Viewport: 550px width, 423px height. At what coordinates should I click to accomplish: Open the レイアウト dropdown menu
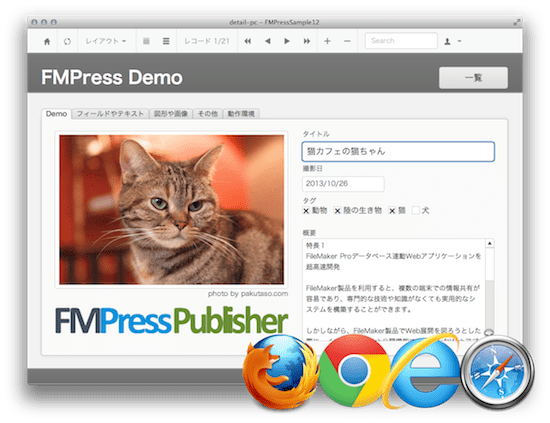(106, 41)
